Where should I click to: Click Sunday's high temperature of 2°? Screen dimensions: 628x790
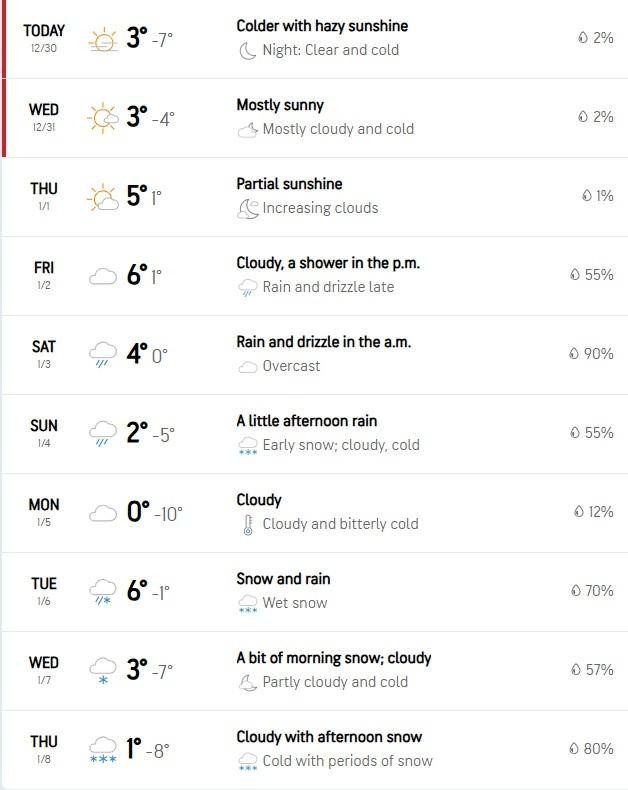click(x=137, y=433)
